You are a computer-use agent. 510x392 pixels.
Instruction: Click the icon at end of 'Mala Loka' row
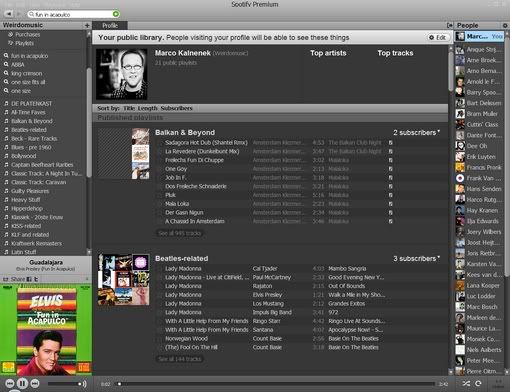[x=390, y=204]
